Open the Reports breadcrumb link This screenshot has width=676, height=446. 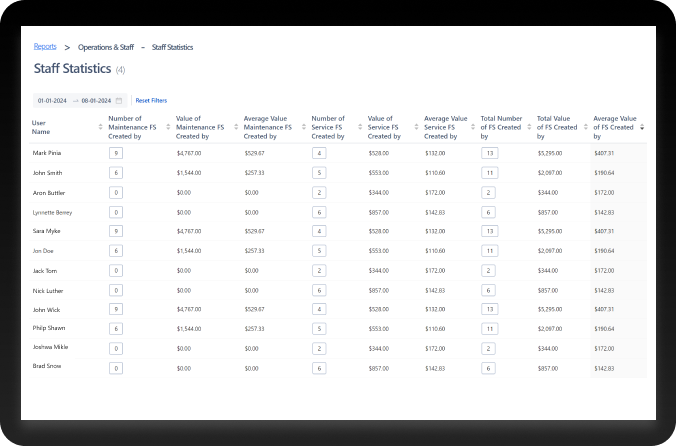[x=45, y=47]
